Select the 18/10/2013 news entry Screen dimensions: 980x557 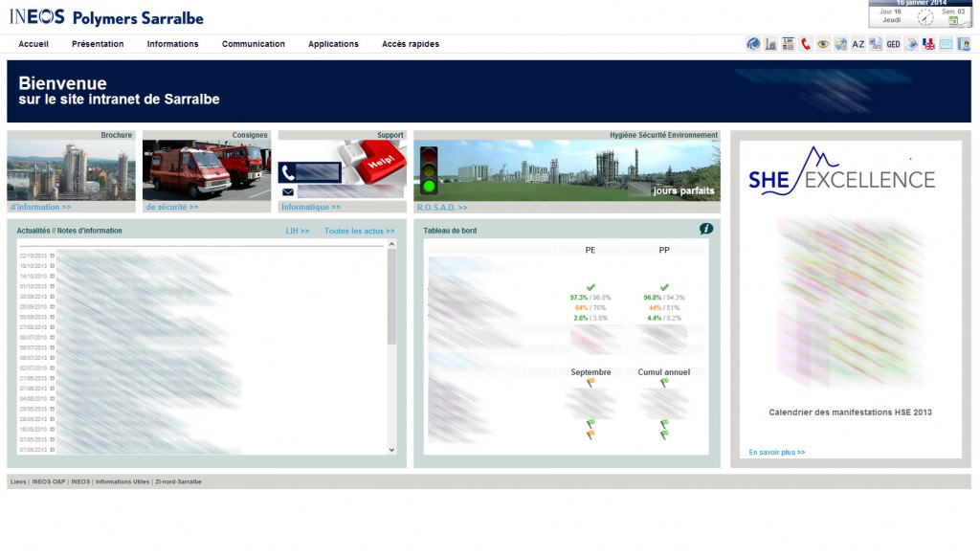[36, 266]
